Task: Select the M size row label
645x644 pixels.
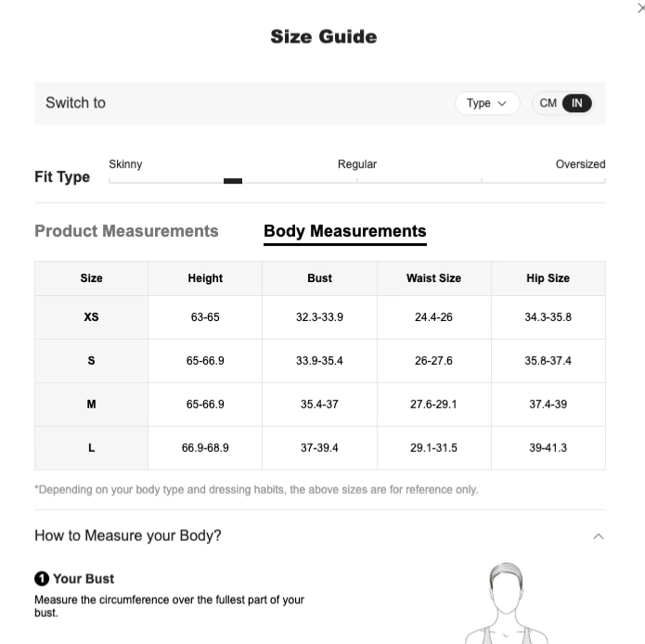Action: tap(91, 405)
